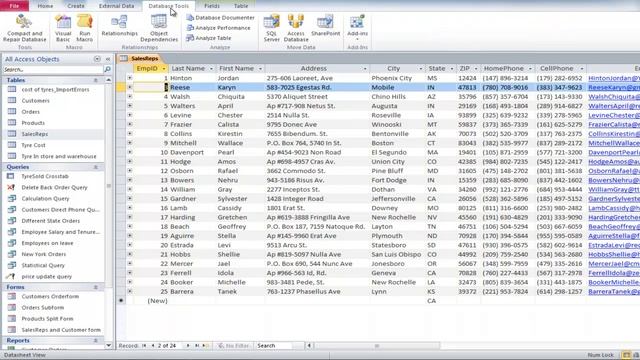Expand subdatasheet for Walsh row

coord(130,96)
